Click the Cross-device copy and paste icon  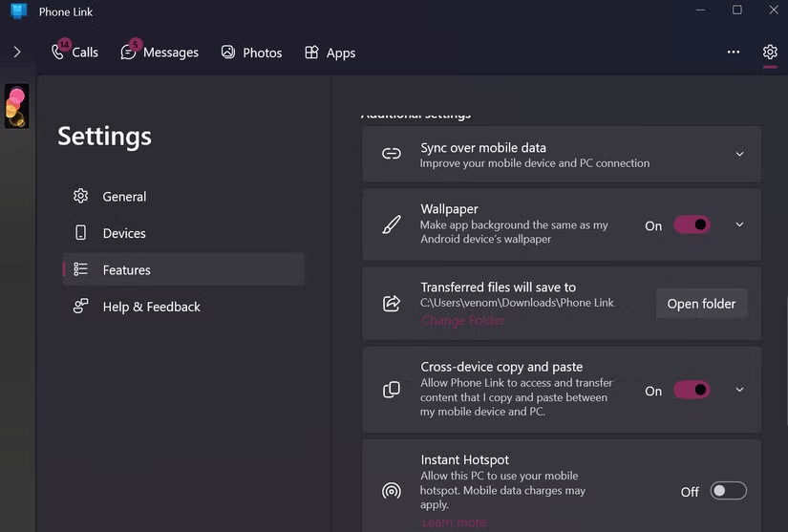392,390
